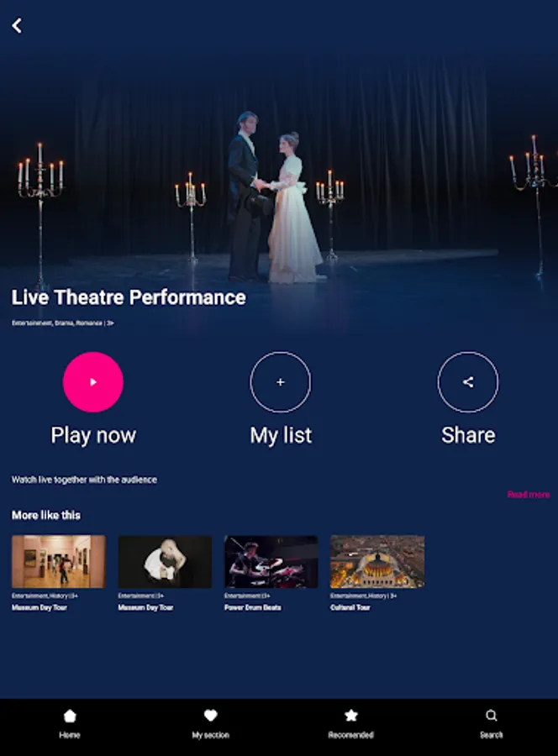558x756 pixels.
Task: Start playback with the pink play button
Action: [93, 382]
